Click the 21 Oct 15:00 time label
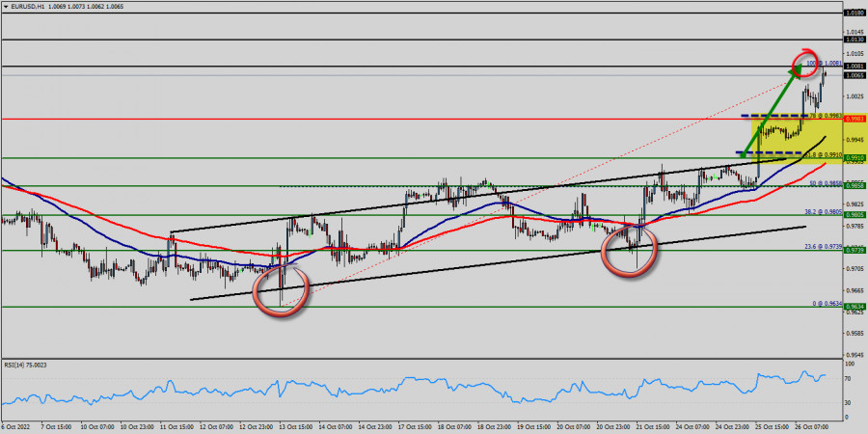The width and height of the screenshot is (868, 434). (x=653, y=428)
